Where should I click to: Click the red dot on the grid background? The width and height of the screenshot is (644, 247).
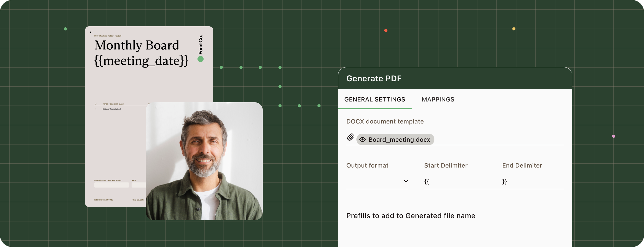pos(386,30)
